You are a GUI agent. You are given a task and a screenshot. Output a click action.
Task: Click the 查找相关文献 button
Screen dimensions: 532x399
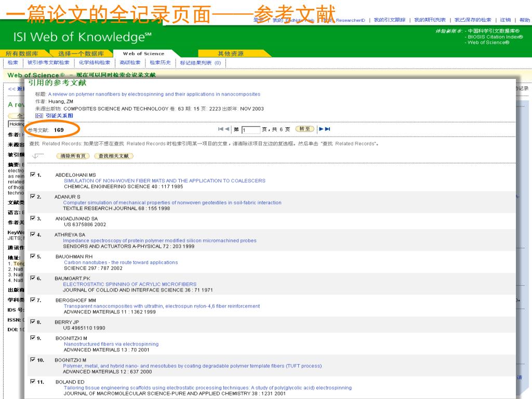pyautogui.click(x=114, y=156)
